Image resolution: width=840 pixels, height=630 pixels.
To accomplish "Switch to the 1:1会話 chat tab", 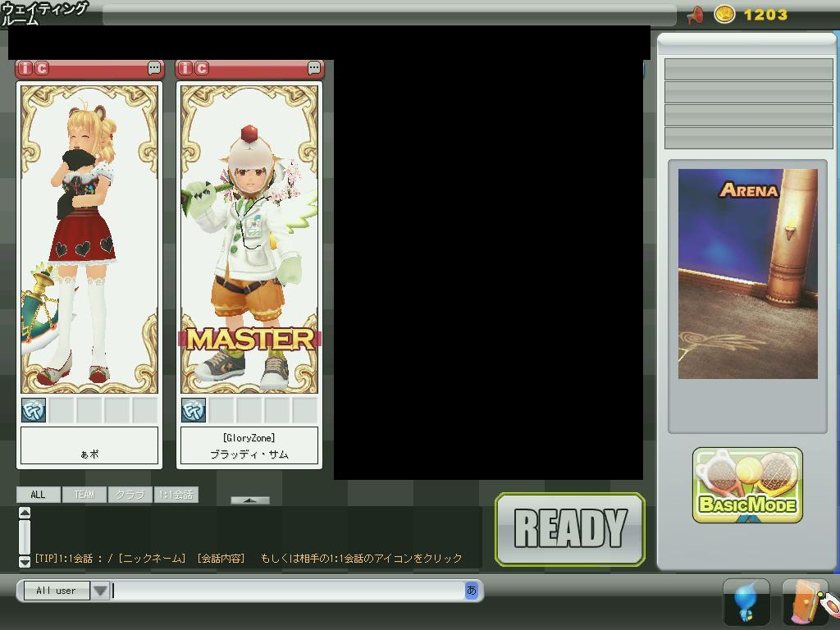I will (176, 495).
